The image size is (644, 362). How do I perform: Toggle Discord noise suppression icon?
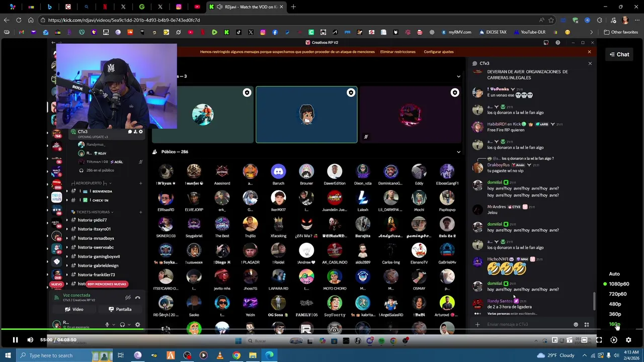pyautogui.click(x=128, y=298)
